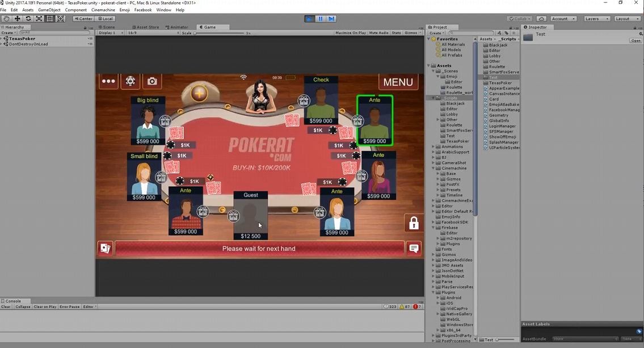The width and height of the screenshot is (644, 348).
Task: Toggle Console Collapse
Action: [x=23, y=307]
